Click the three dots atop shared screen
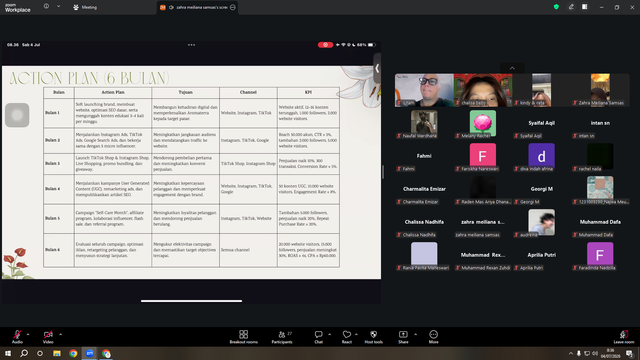The height and width of the screenshot is (360, 640). click(191, 45)
